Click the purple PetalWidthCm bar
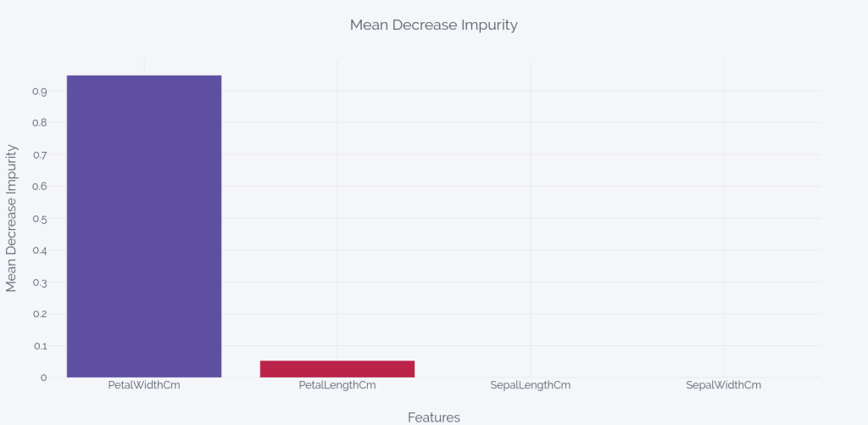 tap(144, 226)
